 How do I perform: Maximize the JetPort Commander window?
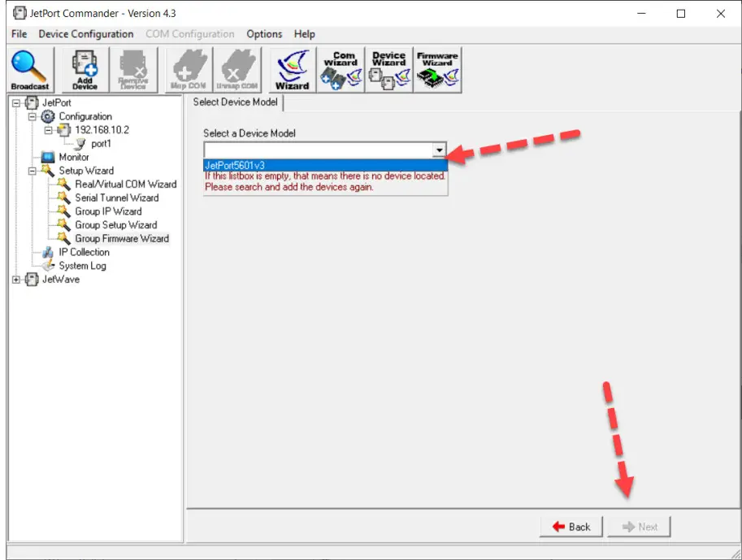pyautogui.click(x=681, y=14)
